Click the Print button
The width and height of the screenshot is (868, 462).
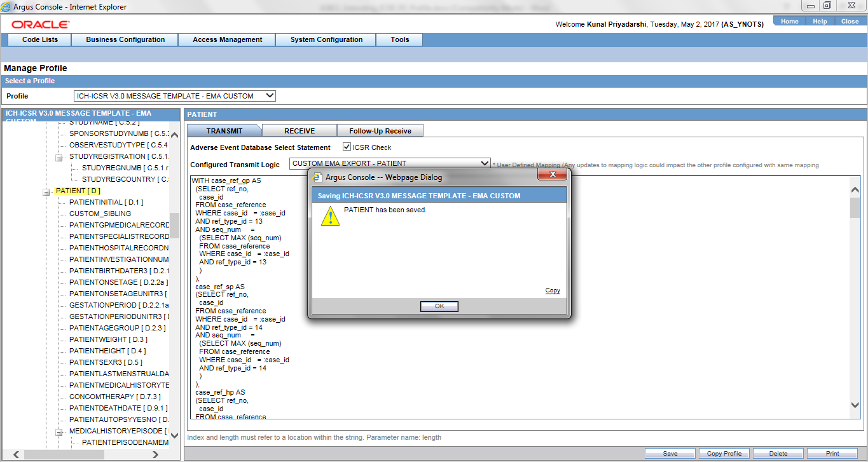(x=832, y=454)
